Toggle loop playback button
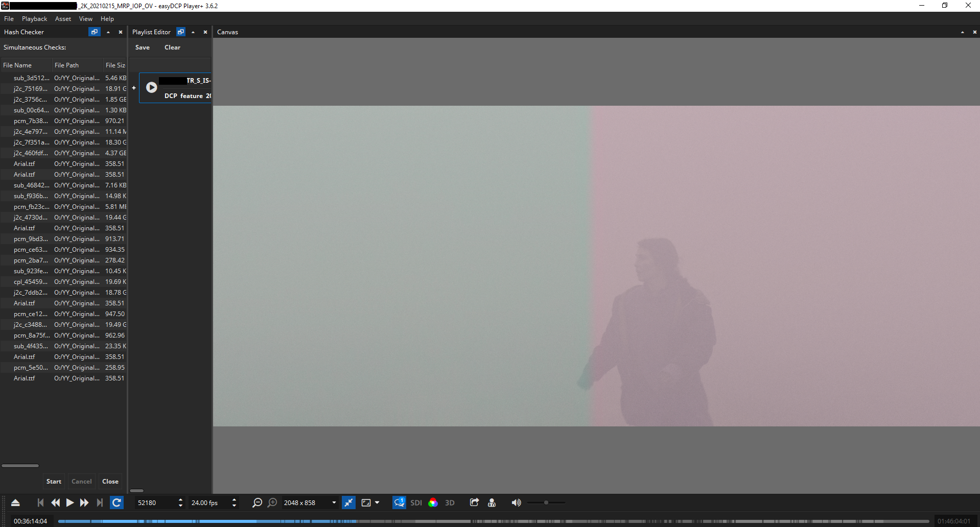 tap(116, 503)
